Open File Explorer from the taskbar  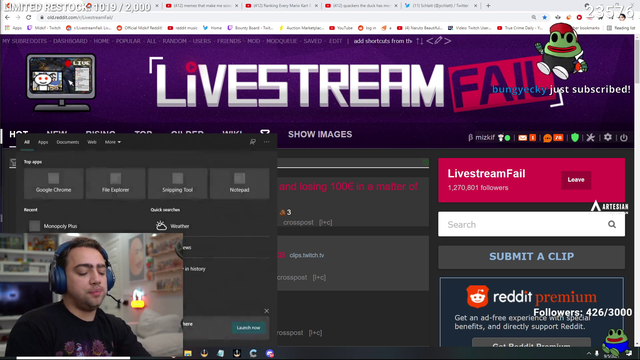pyautogui.click(x=188, y=353)
